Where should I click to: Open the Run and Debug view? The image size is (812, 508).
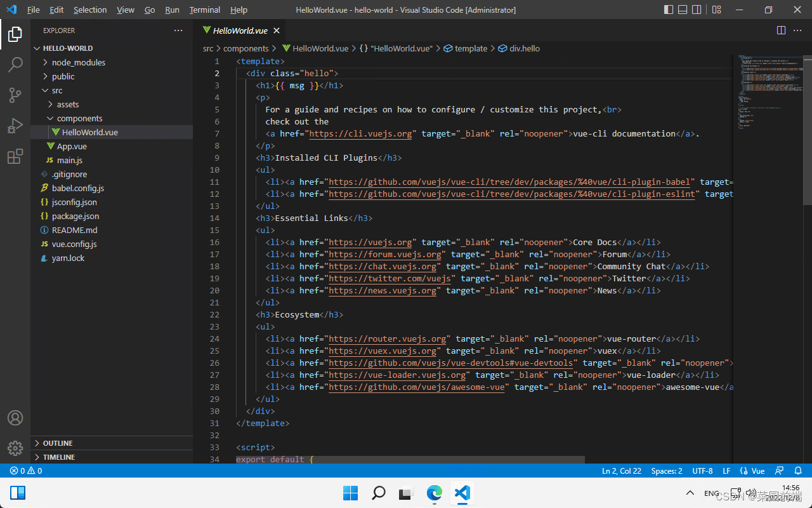coord(15,126)
